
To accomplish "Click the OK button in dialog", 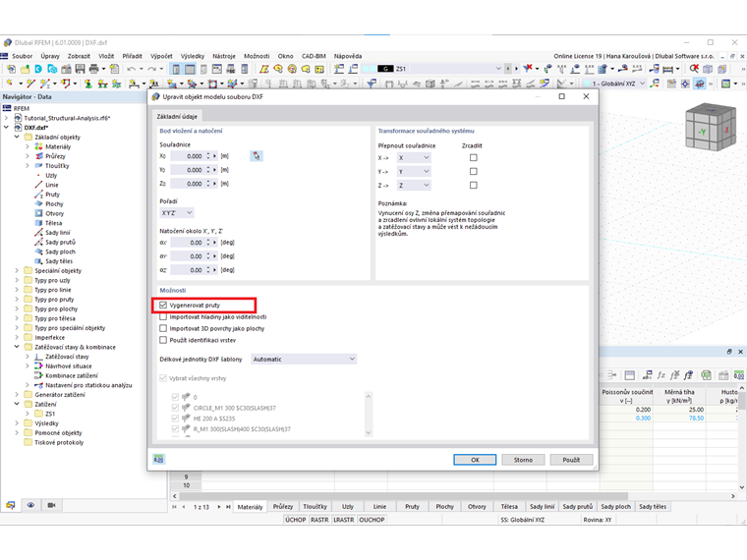I will coord(475,460).
